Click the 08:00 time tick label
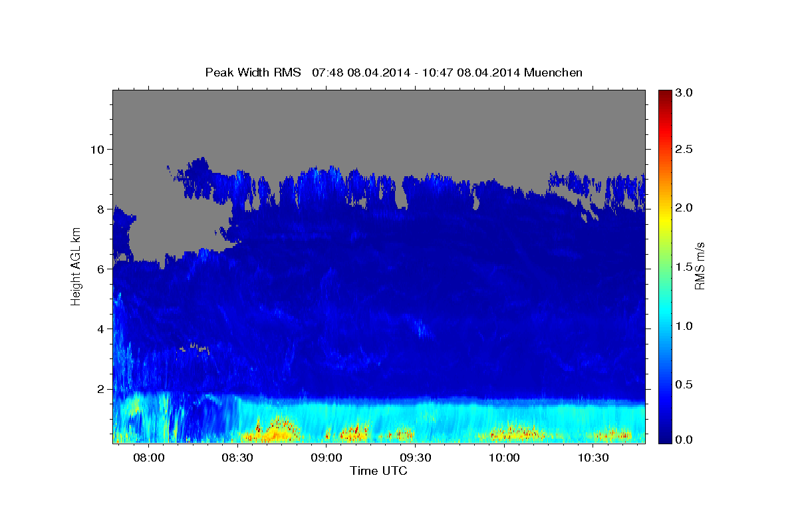 click(x=148, y=458)
